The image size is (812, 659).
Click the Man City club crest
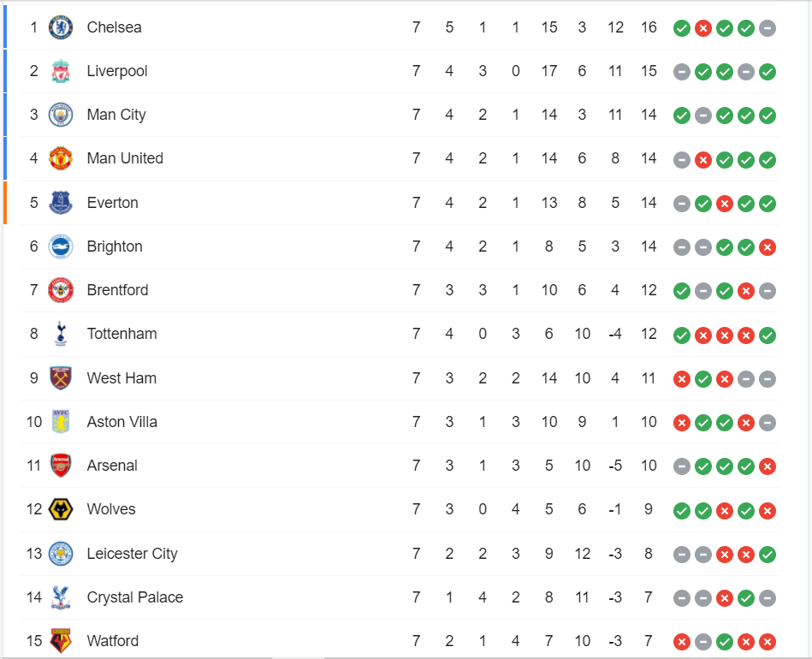61,115
